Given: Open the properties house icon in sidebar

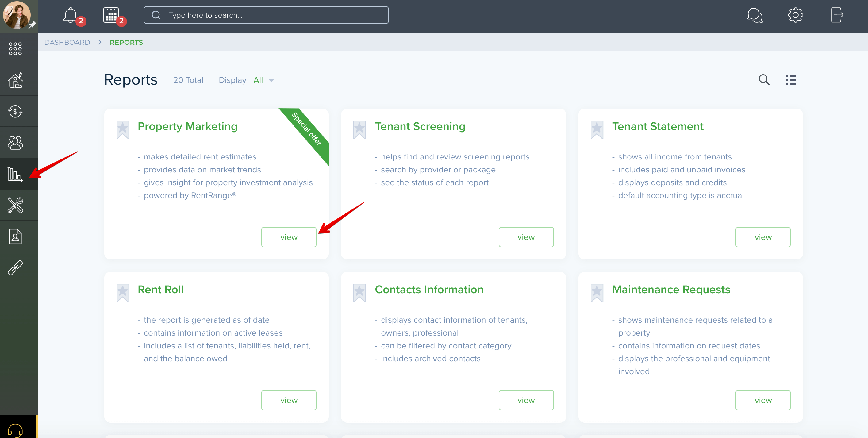Looking at the screenshot, I should [16, 80].
